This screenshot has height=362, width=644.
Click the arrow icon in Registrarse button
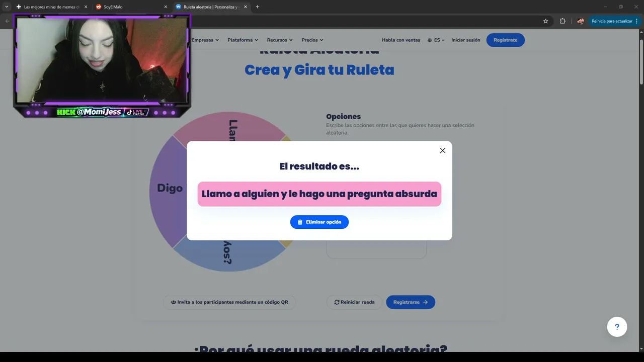point(425,302)
